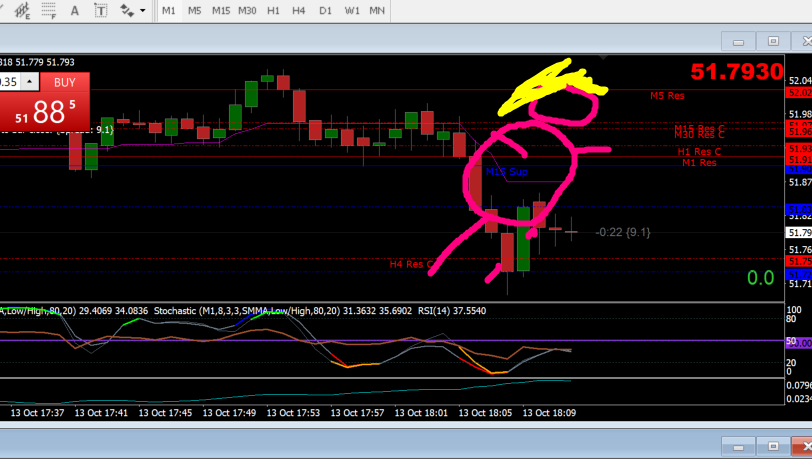Screen dimensions: 812x459
Task: Click the M1 Res level label
Action: click(x=699, y=163)
